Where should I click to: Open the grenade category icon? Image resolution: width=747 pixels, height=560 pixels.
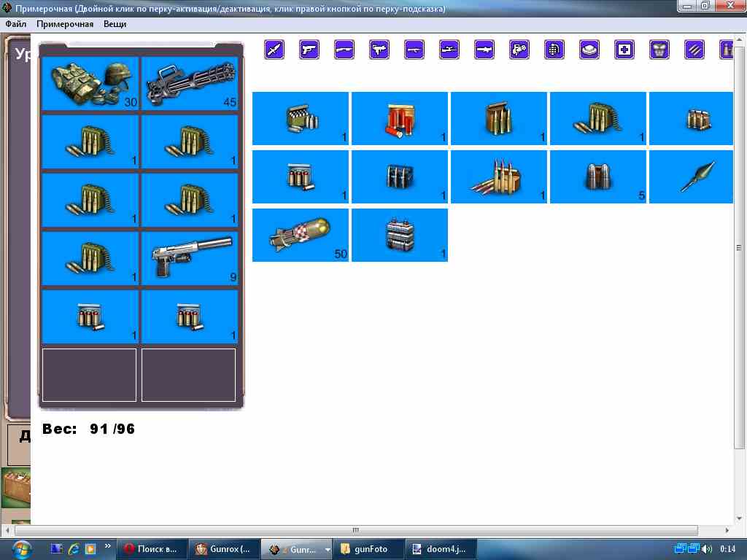(554, 50)
